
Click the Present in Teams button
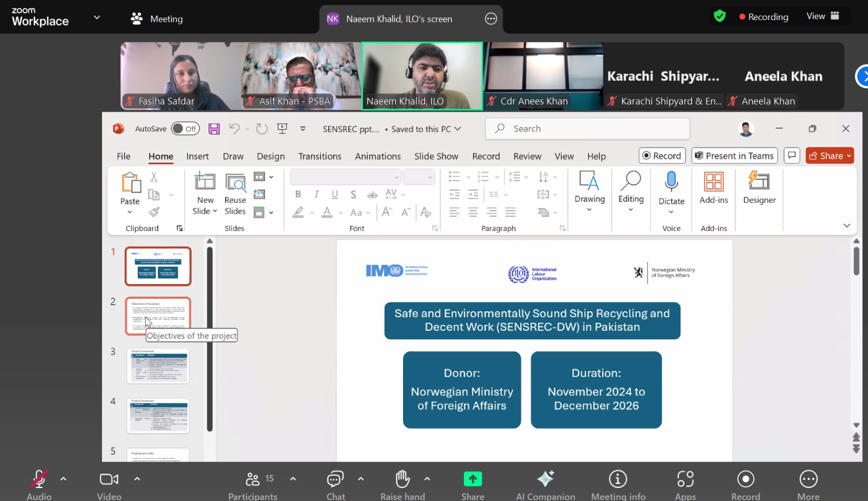(x=735, y=156)
